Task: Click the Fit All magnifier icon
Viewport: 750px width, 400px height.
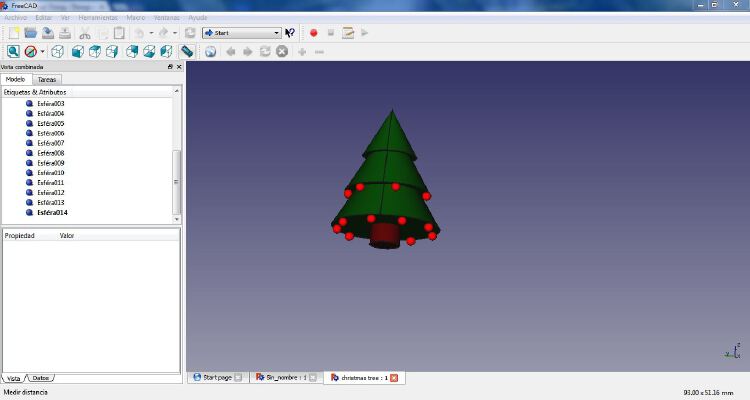Action: coord(13,51)
